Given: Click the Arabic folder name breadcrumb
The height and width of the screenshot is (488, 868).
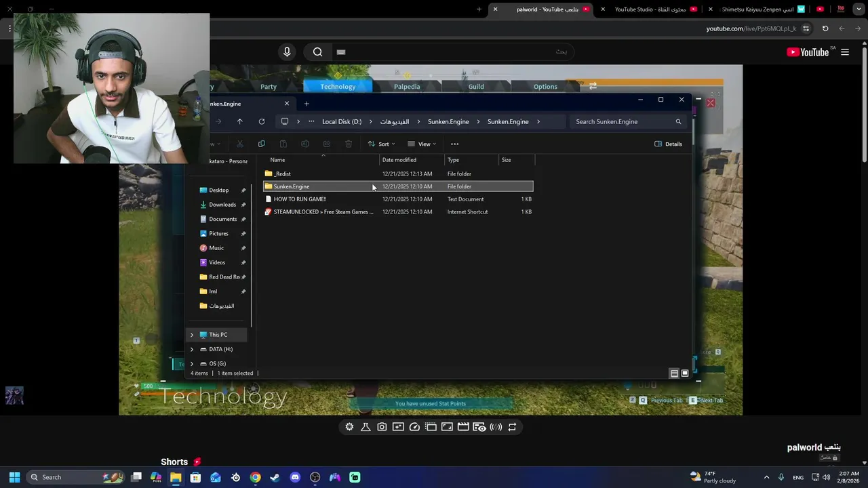Looking at the screenshot, I should coord(395,122).
